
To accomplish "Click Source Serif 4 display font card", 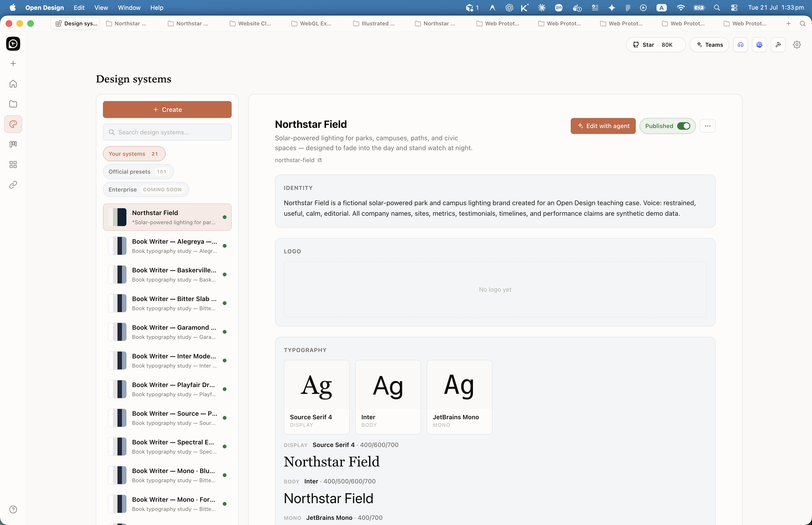I will coord(316,397).
